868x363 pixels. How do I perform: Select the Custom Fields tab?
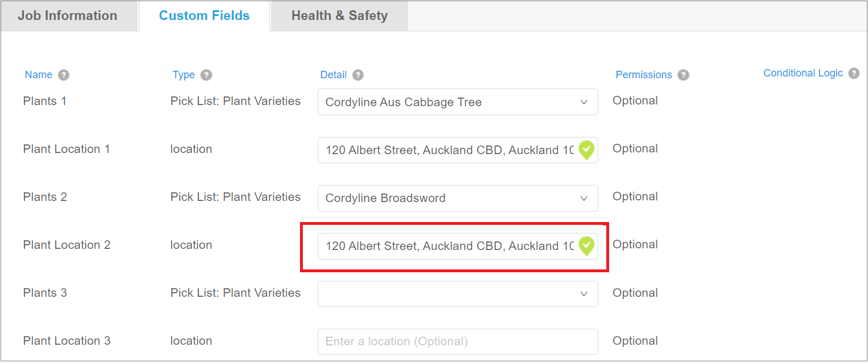[204, 15]
